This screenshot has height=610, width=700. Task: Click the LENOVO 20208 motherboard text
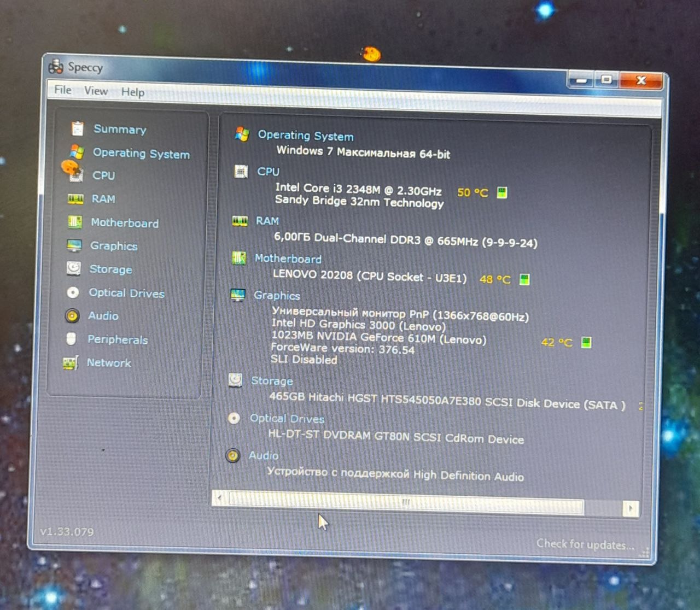click(370, 276)
